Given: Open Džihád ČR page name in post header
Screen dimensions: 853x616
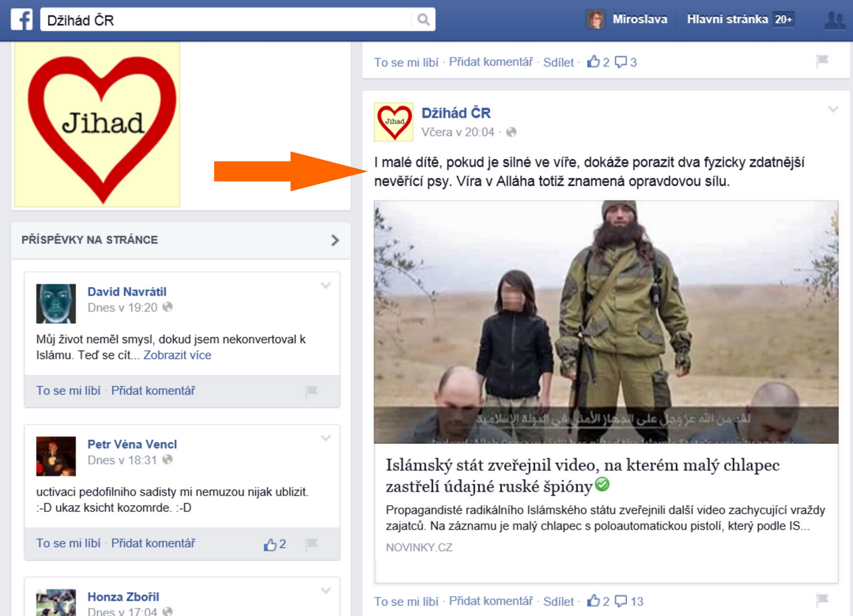Looking at the screenshot, I should click(456, 113).
